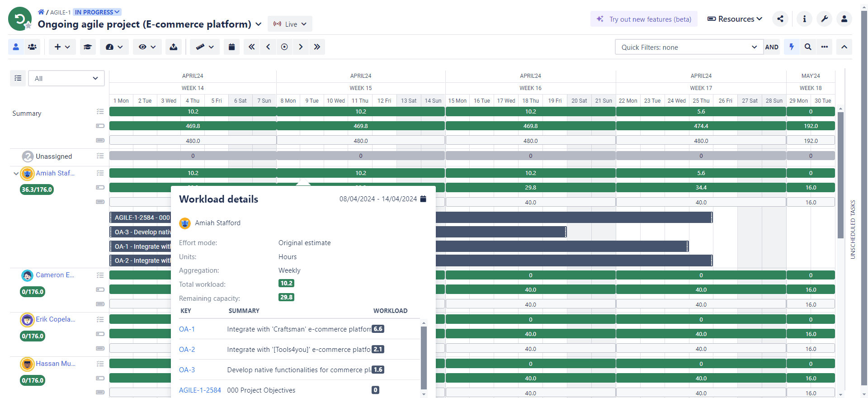The width and height of the screenshot is (868, 398).
Task: Click the graduation cap training icon
Action: pyautogui.click(x=88, y=47)
